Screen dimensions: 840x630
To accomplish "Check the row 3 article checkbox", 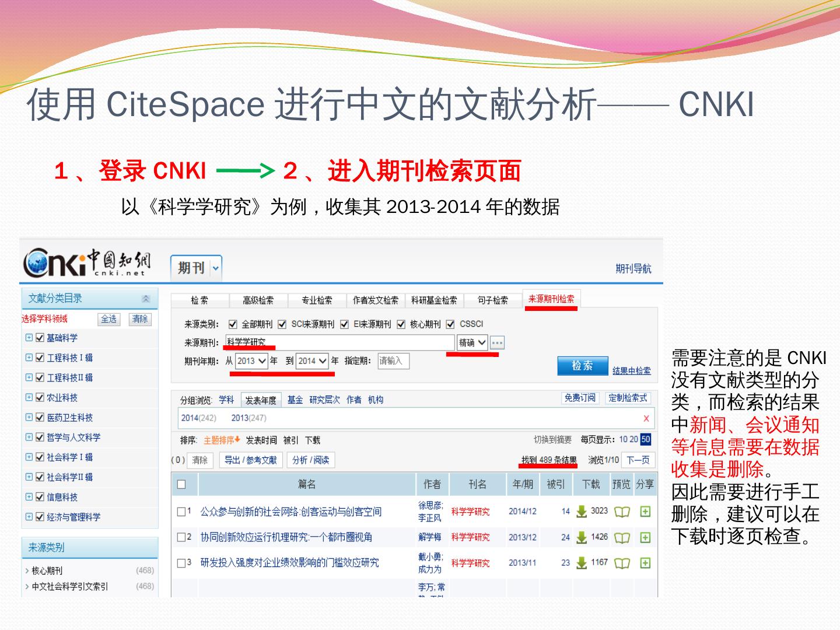I will click(181, 563).
